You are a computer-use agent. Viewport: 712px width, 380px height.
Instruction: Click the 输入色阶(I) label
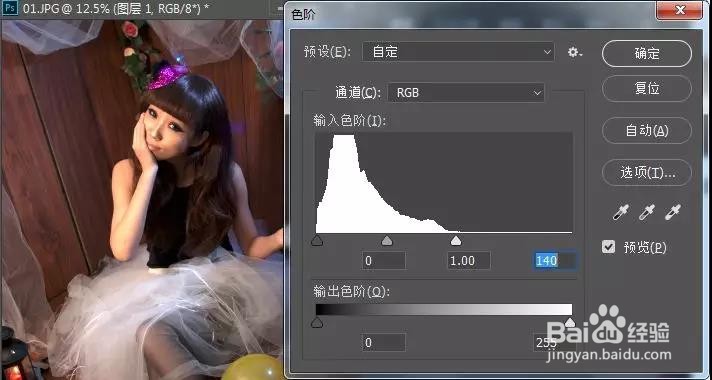pos(349,121)
